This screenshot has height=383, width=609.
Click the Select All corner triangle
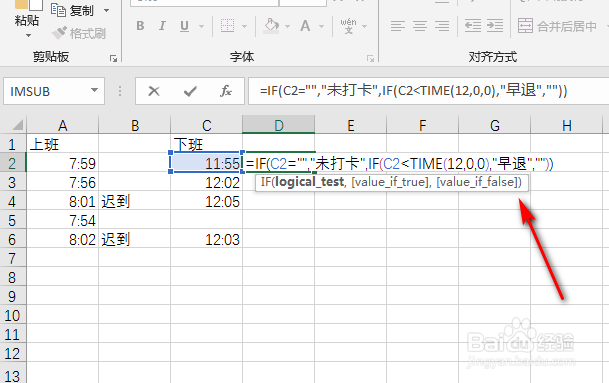(x=17, y=125)
